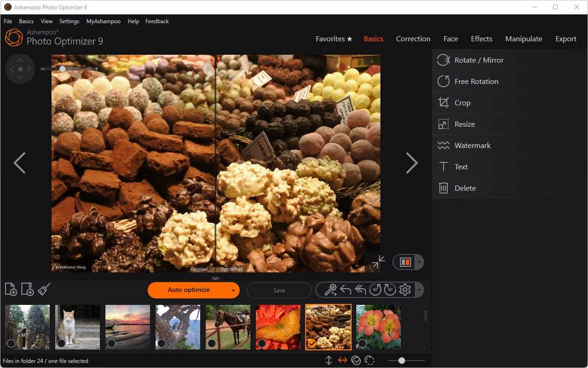The image size is (588, 368).
Task: Expand the split-view mode dropdown arrow
Action: click(x=418, y=262)
